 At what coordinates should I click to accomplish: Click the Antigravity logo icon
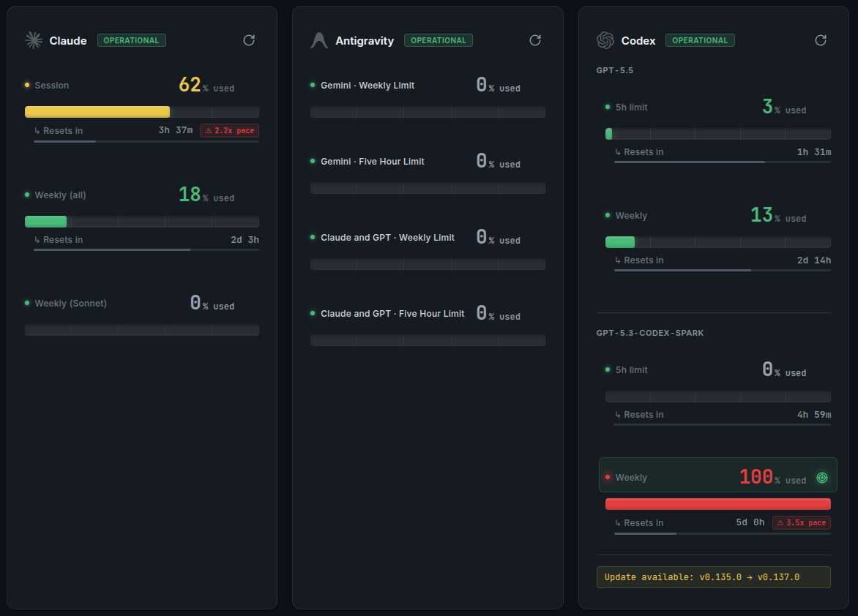coord(319,40)
